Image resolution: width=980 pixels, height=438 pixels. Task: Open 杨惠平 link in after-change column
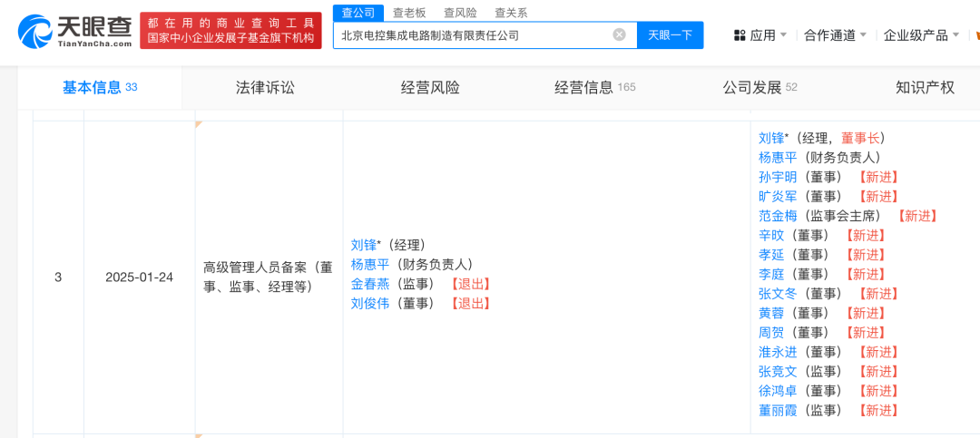(779, 158)
